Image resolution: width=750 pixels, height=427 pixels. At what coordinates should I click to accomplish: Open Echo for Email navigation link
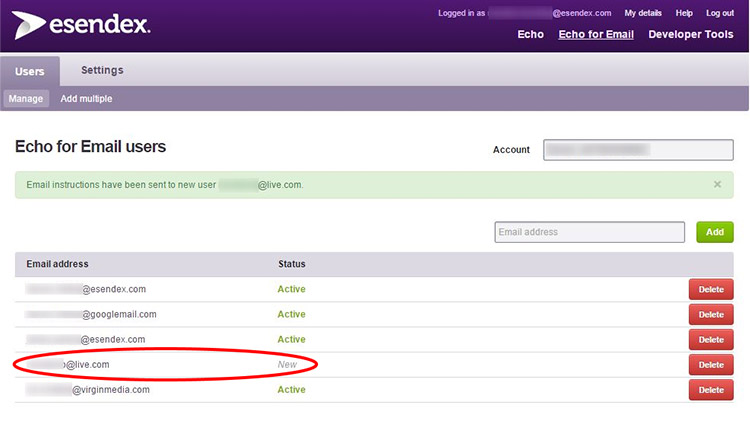(x=596, y=35)
